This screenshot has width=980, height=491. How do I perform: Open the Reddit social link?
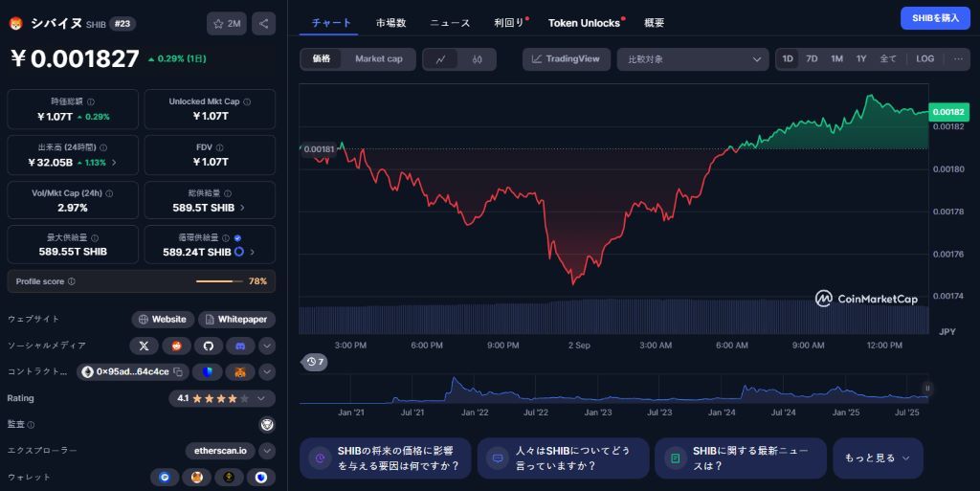tap(176, 346)
